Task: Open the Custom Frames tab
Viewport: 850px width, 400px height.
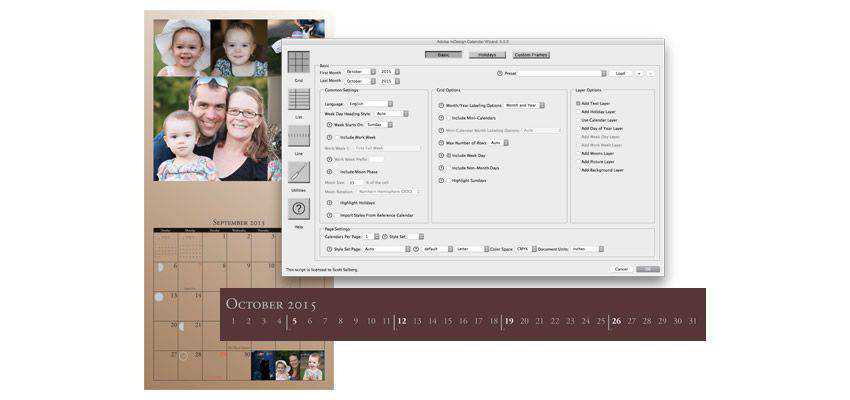Action: pyautogui.click(x=531, y=55)
